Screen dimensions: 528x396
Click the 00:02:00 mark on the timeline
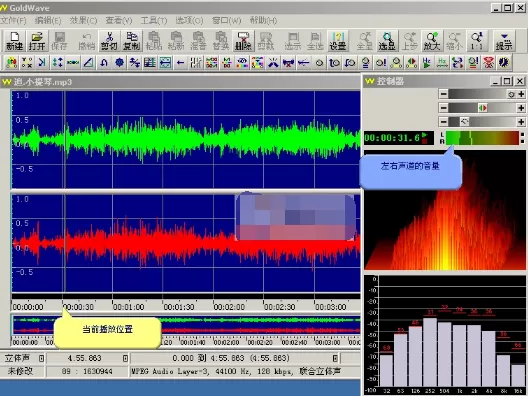click(x=229, y=307)
